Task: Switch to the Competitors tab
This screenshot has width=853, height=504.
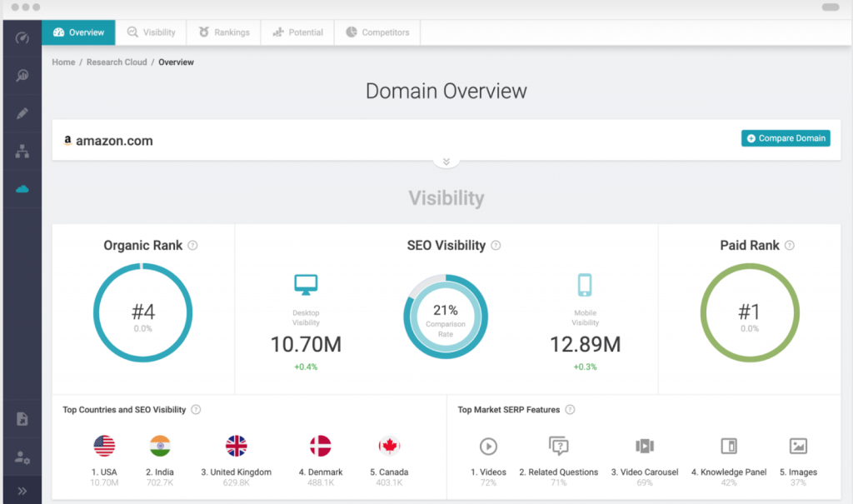Action: (377, 32)
